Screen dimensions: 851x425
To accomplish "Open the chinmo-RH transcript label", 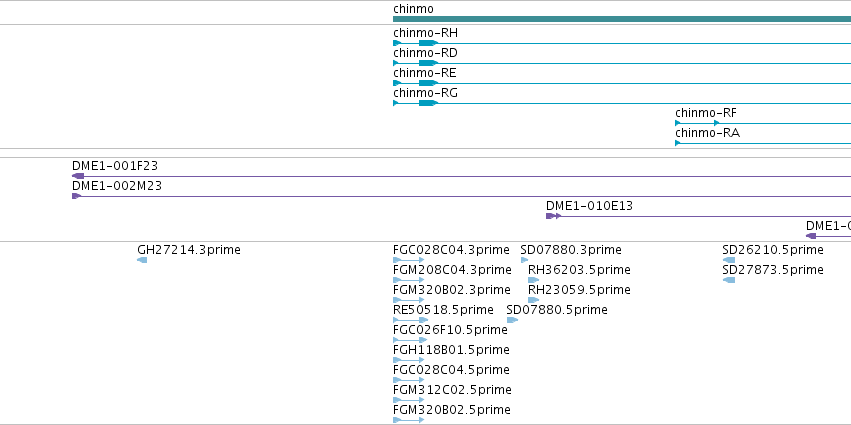I will (426, 33).
